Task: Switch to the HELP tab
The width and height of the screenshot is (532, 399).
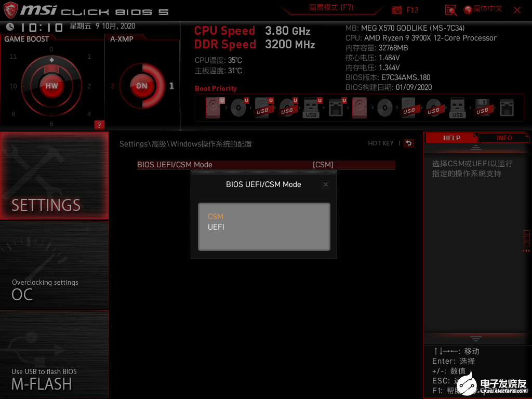Action: pyautogui.click(x=451, y=138)
